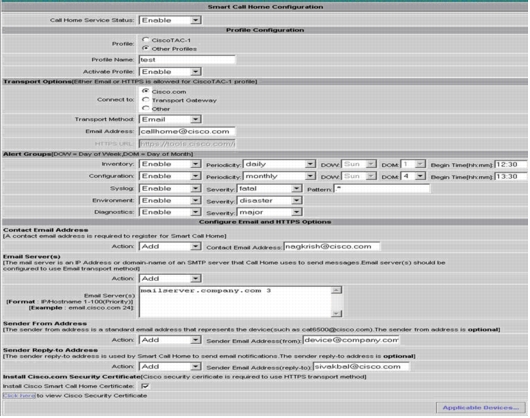The image size is (530, 418).
Task: Expand the Activate Profile dropdown
Action: (170, 72)
